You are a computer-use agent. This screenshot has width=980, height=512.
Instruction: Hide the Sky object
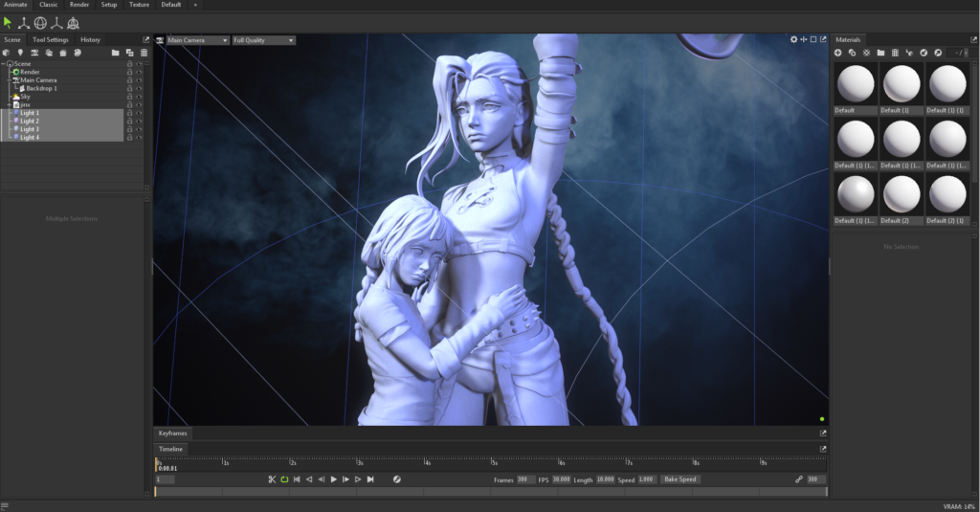click(139, 97)
